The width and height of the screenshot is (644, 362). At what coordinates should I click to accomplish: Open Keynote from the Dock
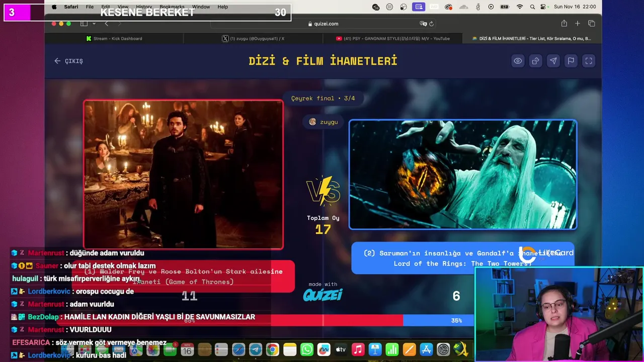coord(375,349)
